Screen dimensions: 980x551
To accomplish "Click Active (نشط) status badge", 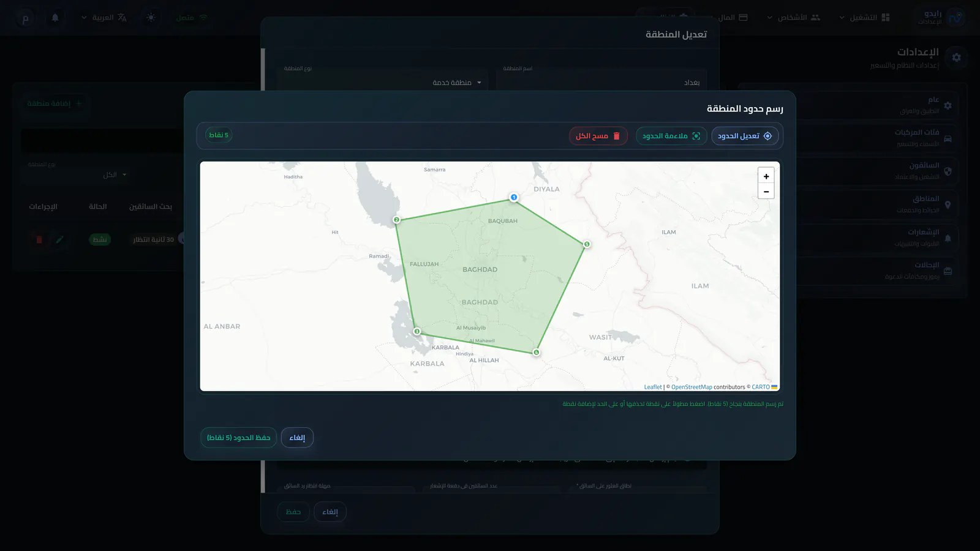I will click(100, 239).
